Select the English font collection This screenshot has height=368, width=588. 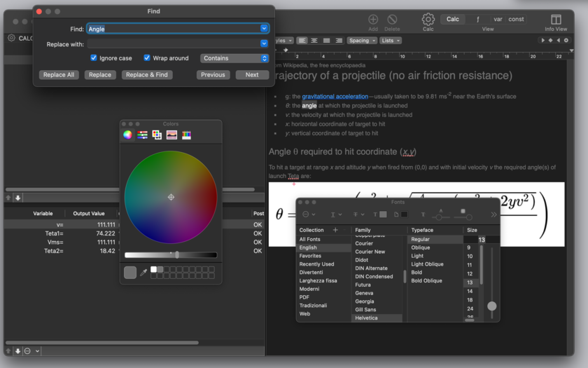tap(323, 247)
